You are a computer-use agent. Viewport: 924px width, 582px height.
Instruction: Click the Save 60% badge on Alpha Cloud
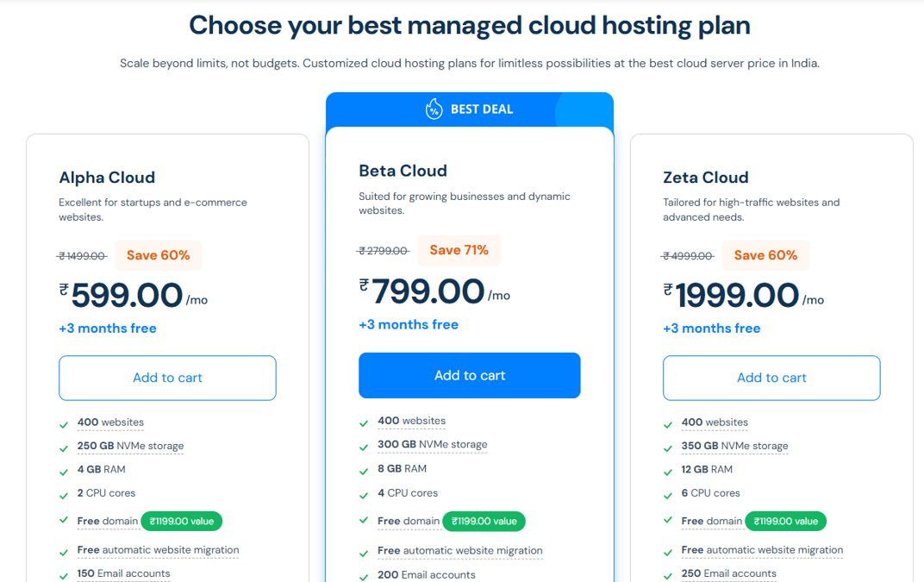click(159, 254)
